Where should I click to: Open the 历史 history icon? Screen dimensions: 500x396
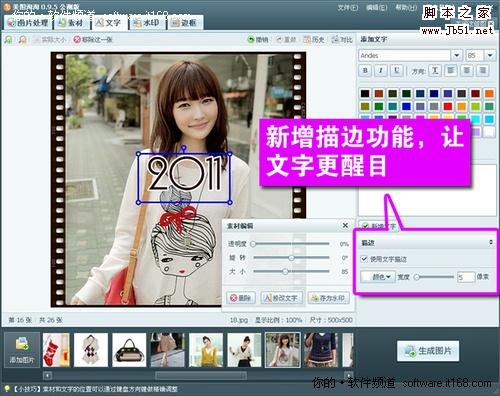coord(307,40)
